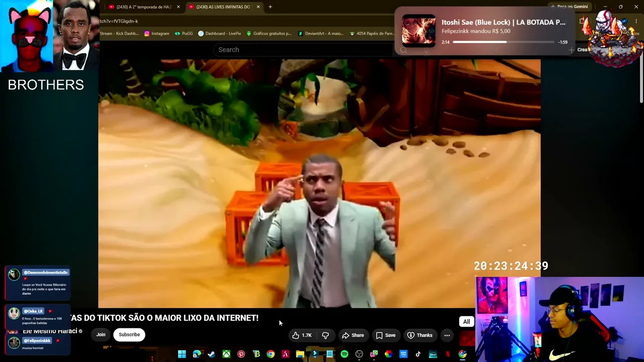Open Netflix from the taskbar

pos(447,354)
